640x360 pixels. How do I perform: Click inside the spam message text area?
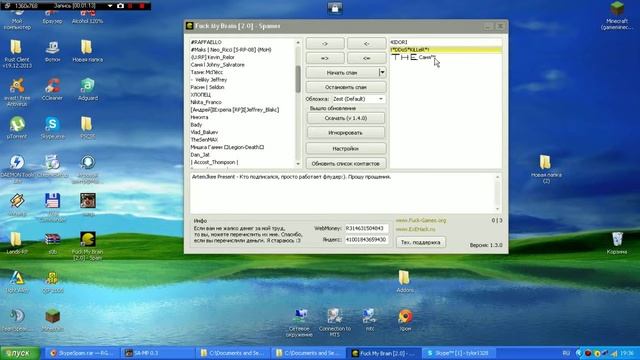(342, 193)
